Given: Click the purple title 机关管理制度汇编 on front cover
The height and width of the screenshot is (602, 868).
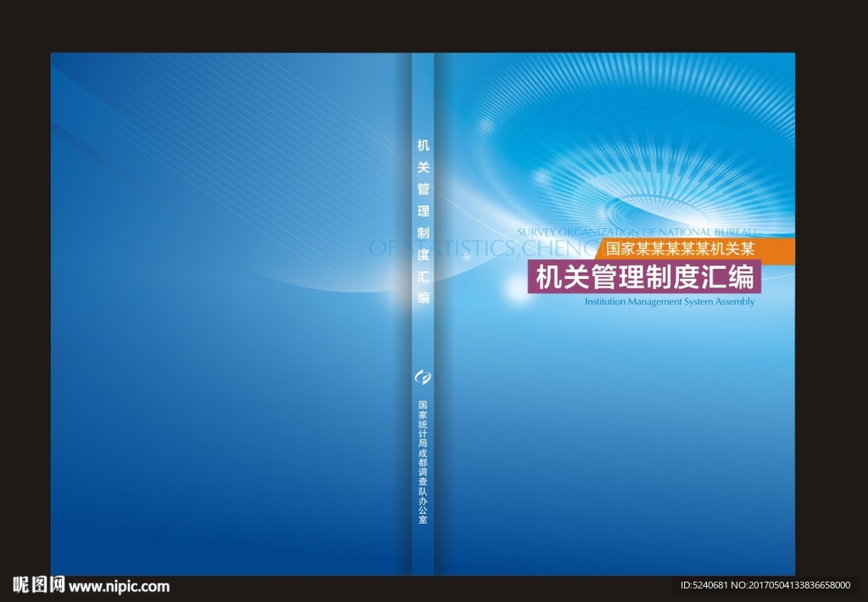Looking at the screenshot, I should point(645,277).
